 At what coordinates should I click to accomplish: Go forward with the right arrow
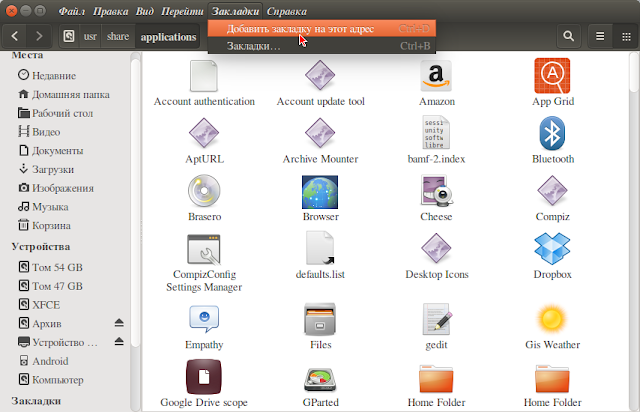click(x=39, y=36)
